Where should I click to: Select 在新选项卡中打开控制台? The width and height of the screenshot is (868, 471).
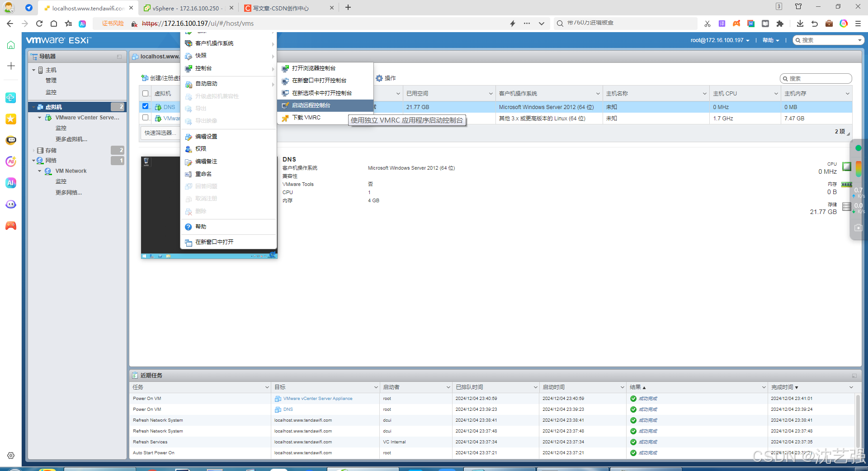pyautogui.click(x=325, y=93)
